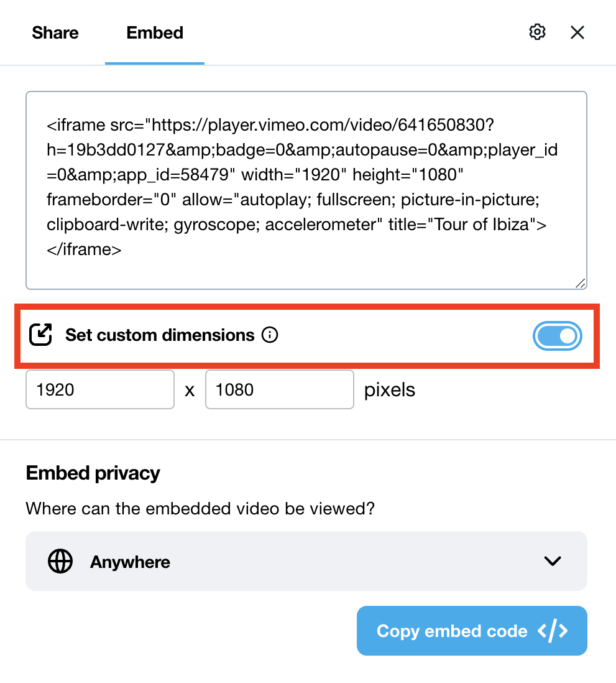Viewport: 616px width, 683px height.
Task: Close the embed dialog with the X
Action: click(x=577, y=32)
